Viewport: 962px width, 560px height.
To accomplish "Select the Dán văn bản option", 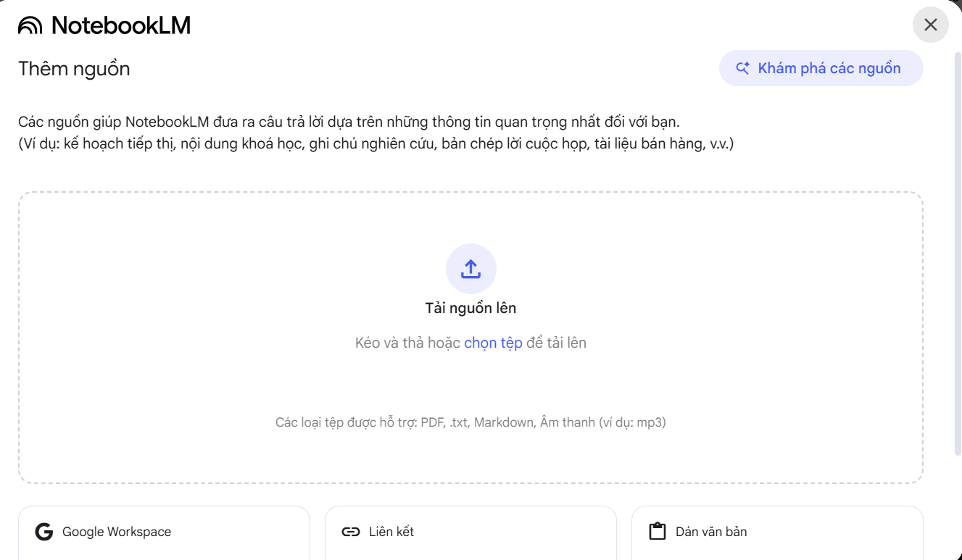I will click(x=711, y=532).
